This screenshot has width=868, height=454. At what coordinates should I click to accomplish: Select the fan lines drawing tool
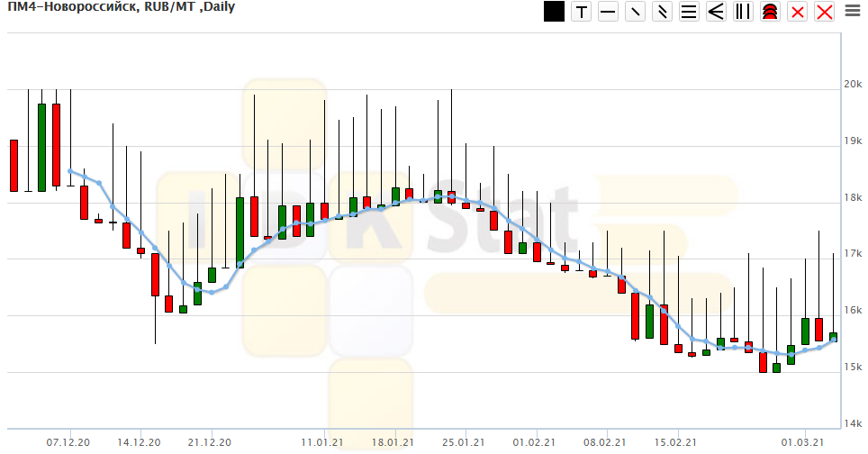click(x=717, y=12)
